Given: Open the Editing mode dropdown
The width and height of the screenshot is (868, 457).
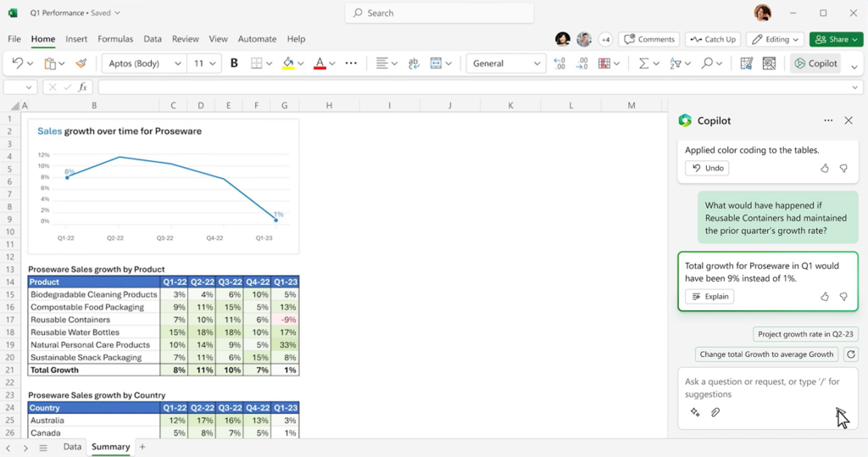Looking at the screenshot, I should coord(775,39).
